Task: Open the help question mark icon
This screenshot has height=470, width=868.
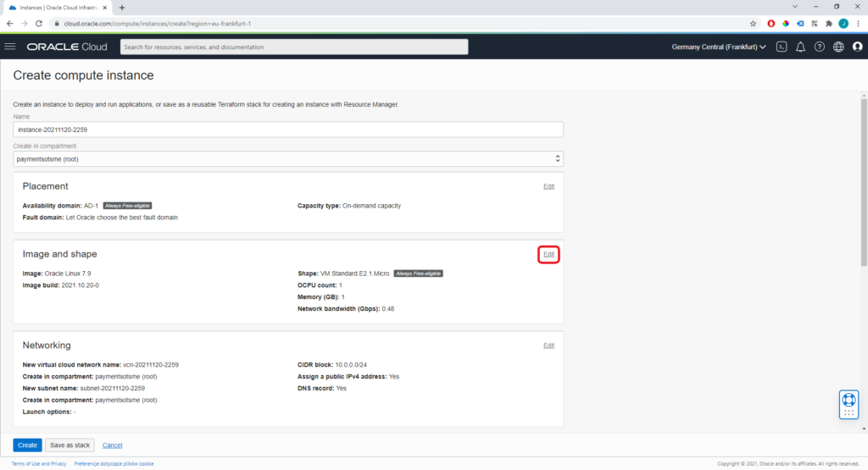Action: (820, 47)
